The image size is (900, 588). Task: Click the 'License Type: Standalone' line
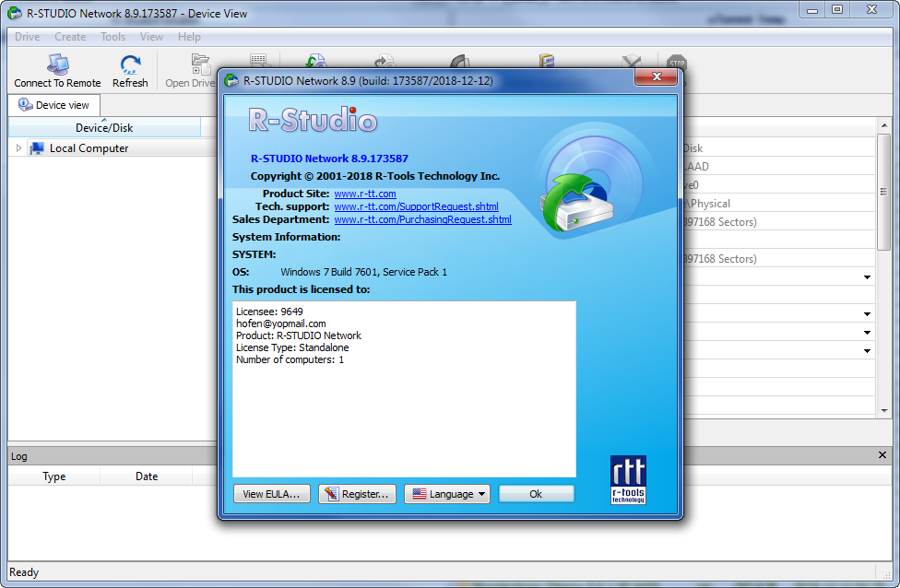tap(292, 347)
